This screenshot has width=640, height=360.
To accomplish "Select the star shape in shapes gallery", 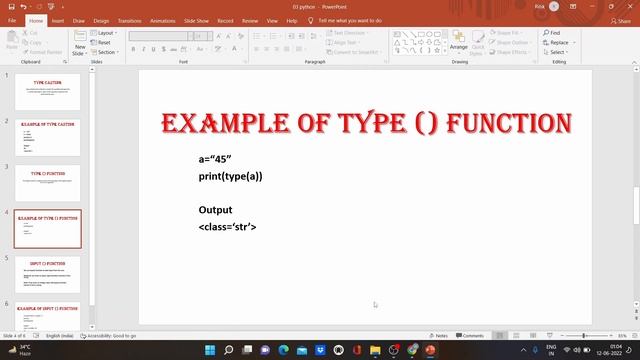I will pyautogui.click(x=437, y=50).
